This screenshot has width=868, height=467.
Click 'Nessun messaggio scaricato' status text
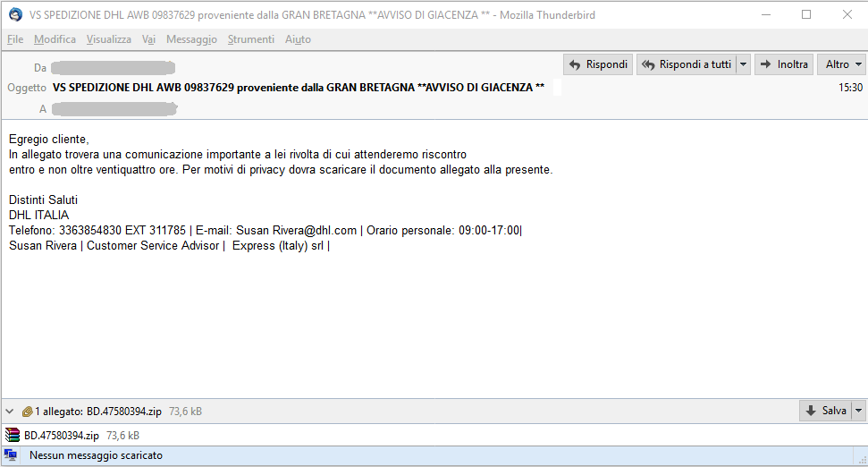click(96, 455)
